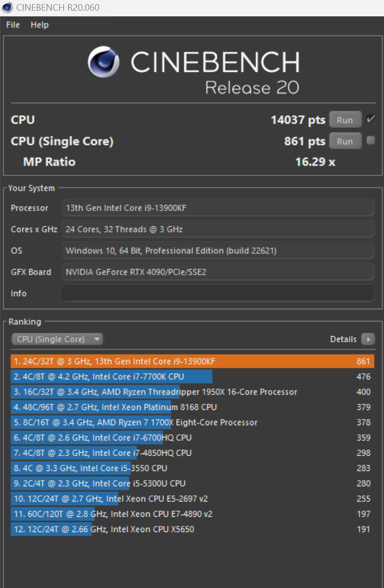Screen dimensions: 384x588
Task: Toggle the CPU test checkbox
Action: click(x=370, y=119)
